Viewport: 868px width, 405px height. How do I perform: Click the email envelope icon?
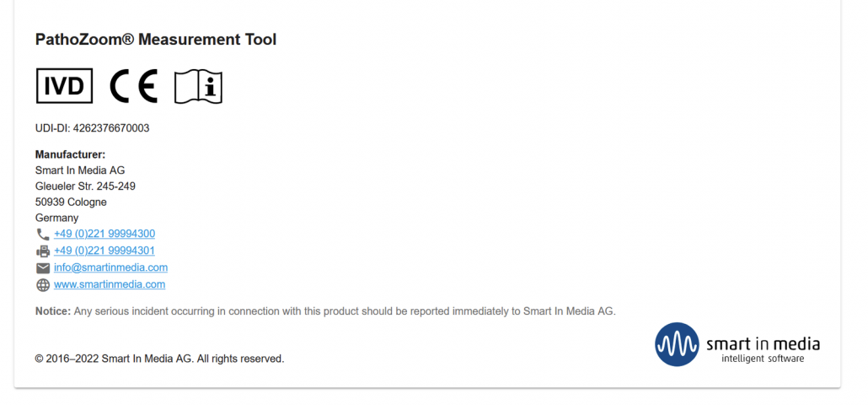pos(43,268)
